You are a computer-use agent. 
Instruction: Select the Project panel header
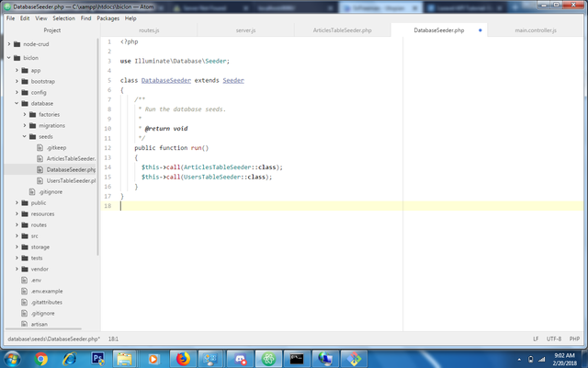point(52,30)
